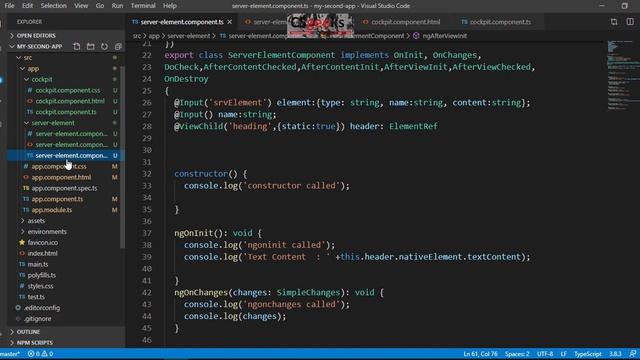640x360 pixels.
Task: Collapse the MY-SECOND-APP section
Action: coord(39,47)
